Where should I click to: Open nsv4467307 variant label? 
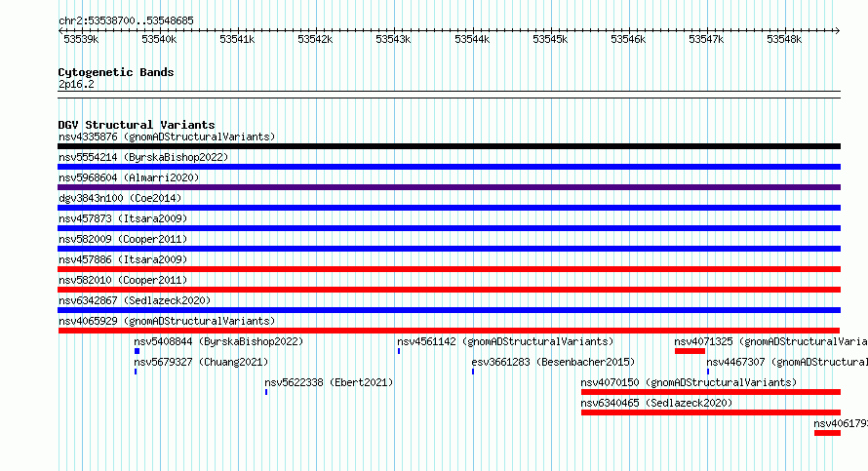click(787, 362)
